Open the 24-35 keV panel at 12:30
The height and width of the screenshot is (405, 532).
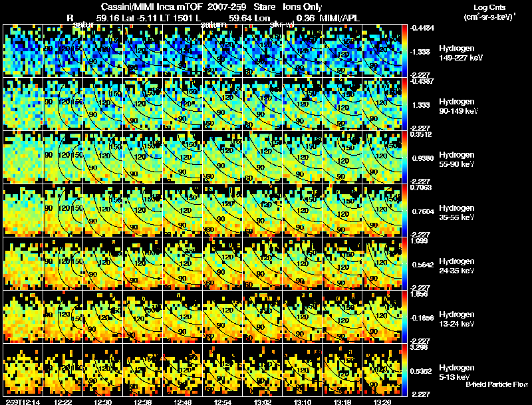103,263
